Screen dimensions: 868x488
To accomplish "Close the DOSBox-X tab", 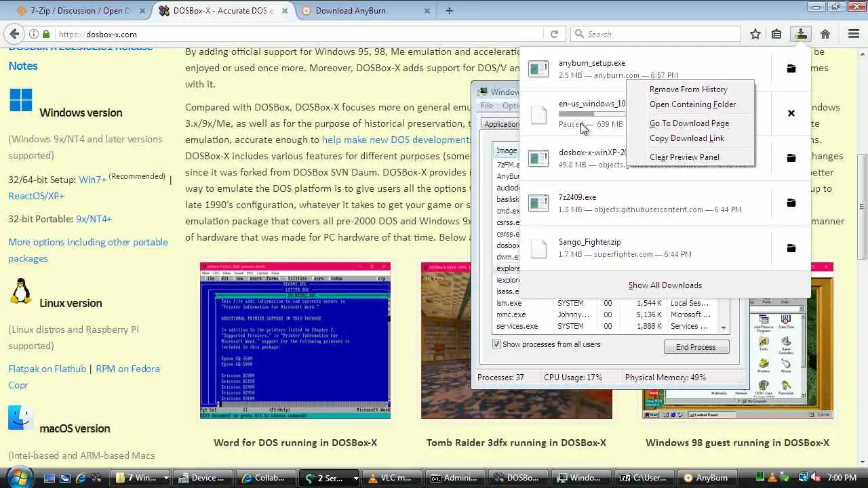I will (285, 11).
